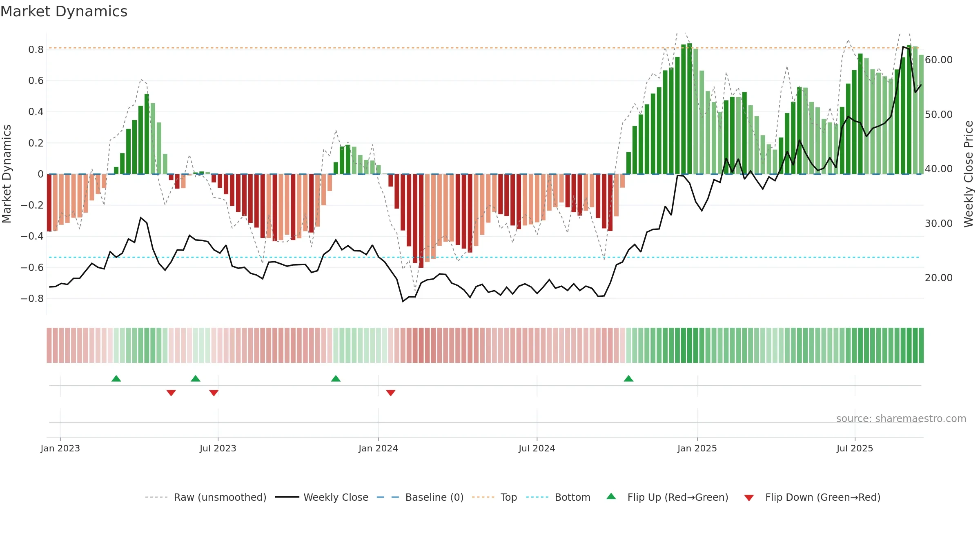Click the source: sharemaestro.com text
The image size is (980, 551).
point(901,419)
